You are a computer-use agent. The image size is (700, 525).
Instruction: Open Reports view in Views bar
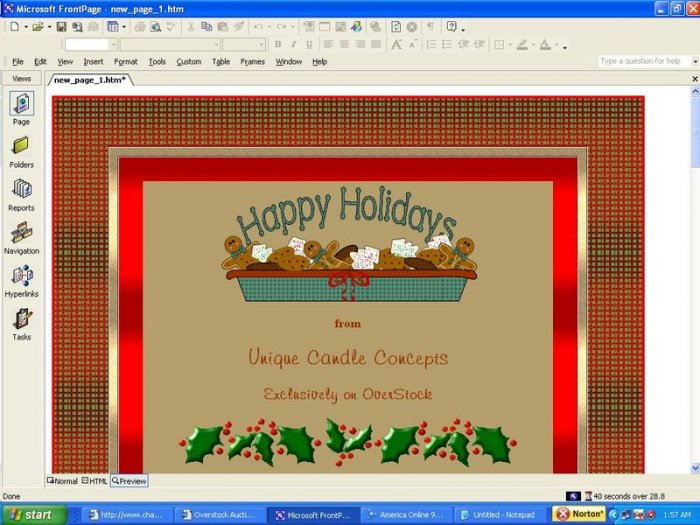point(21,195)
